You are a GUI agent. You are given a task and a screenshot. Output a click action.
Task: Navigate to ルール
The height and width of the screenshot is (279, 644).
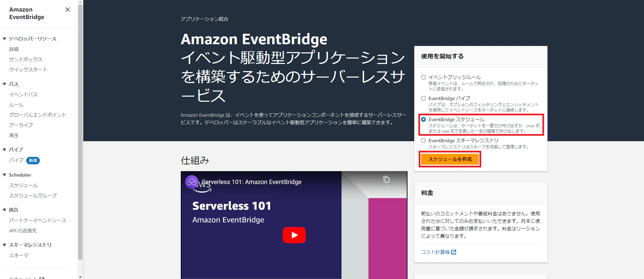(16, 105)
